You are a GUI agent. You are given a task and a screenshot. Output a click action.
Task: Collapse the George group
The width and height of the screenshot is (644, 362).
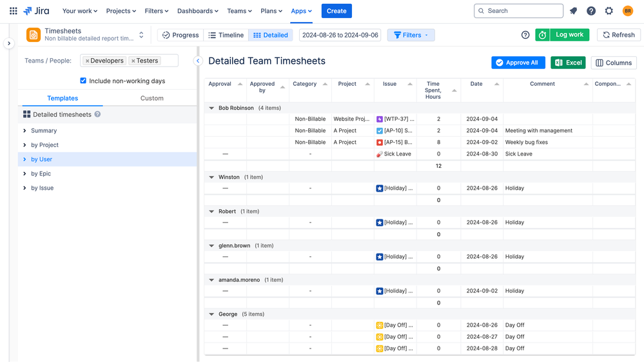pyautogui.click(x=211, y=314)
